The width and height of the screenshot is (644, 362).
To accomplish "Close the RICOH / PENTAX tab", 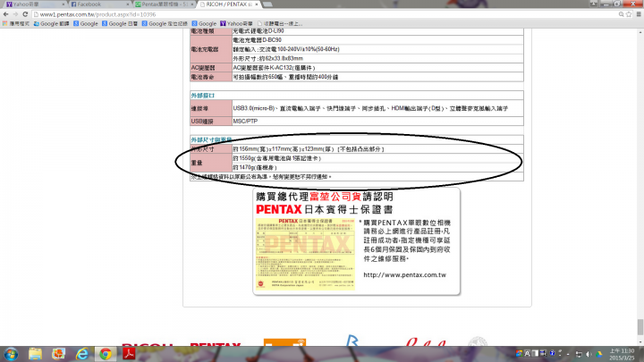I will pyautogui.click(x=257, y=4).
